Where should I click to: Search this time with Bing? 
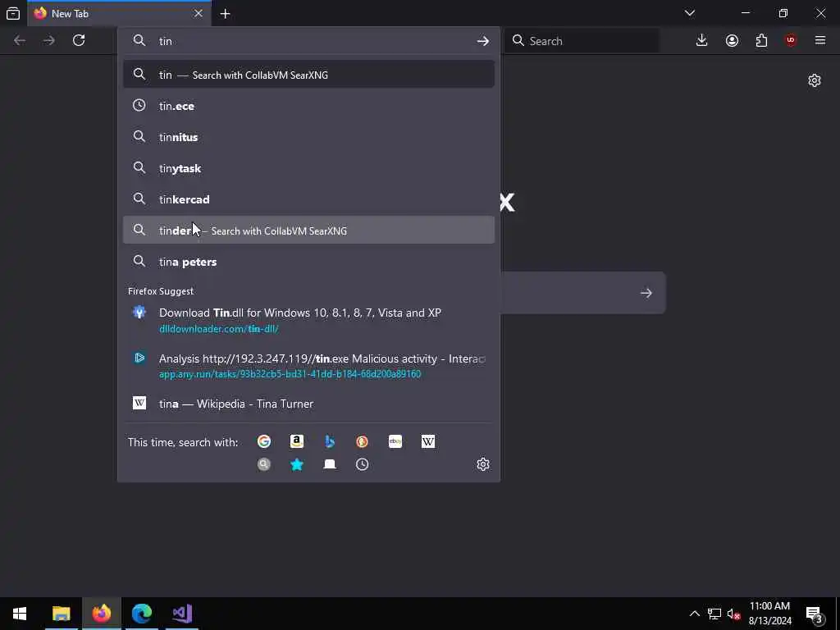tap(330, 441)
